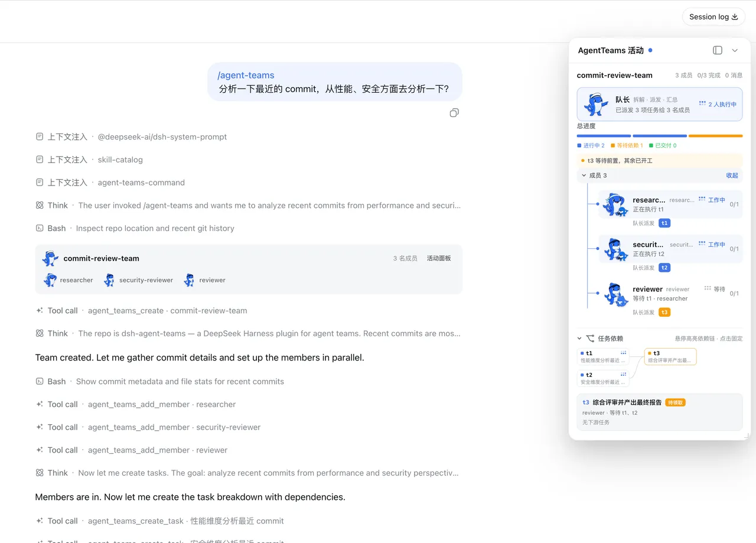The image size is (756, 543).
Task: Click the '3 成员' counter in panel
Action: 684,75
